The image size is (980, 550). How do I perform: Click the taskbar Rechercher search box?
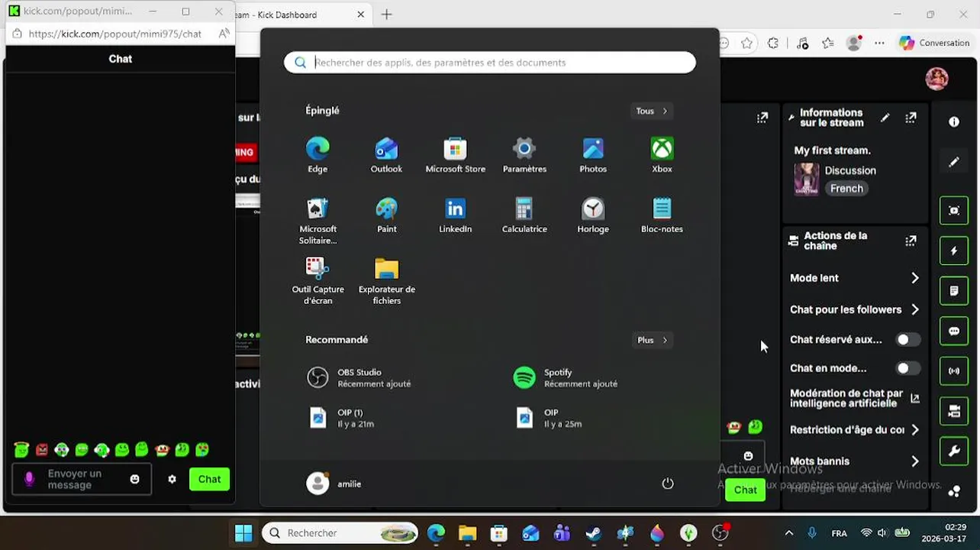coord(340,532)
